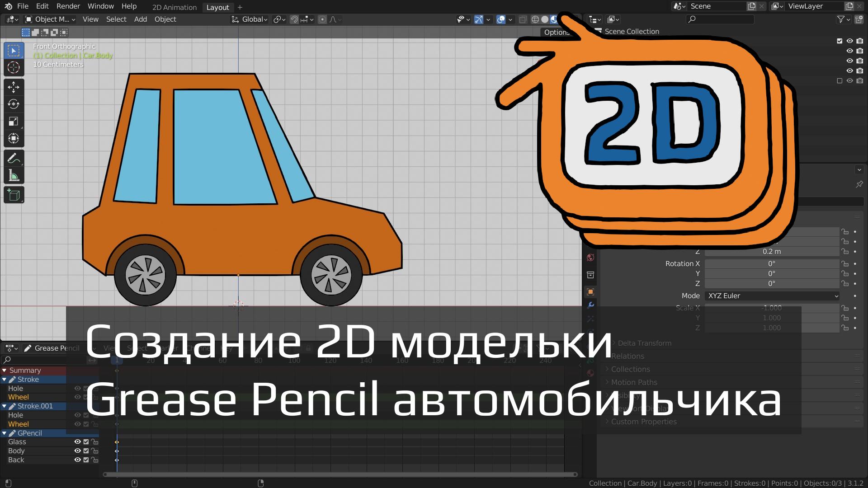868x488 pixels.
Task: Toggle the snap magnet in the header
Action: [294, 19]
